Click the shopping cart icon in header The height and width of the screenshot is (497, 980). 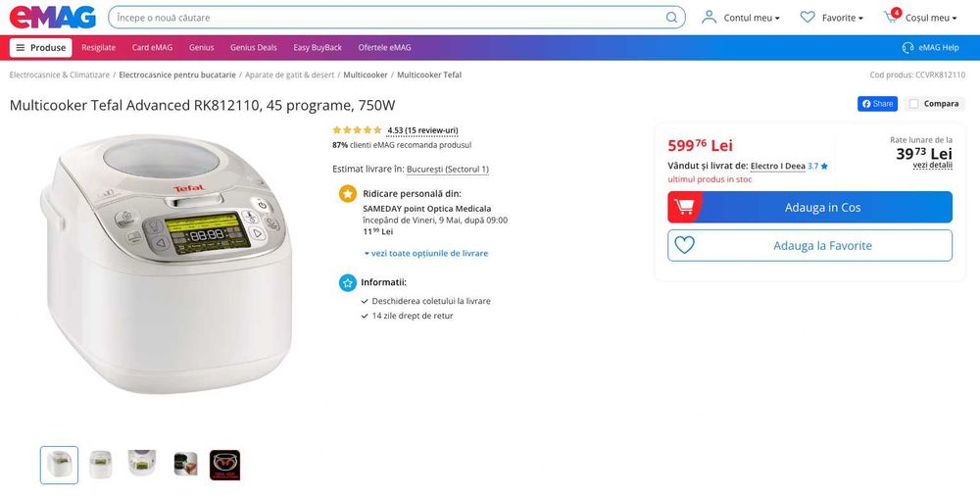(891, 17)
